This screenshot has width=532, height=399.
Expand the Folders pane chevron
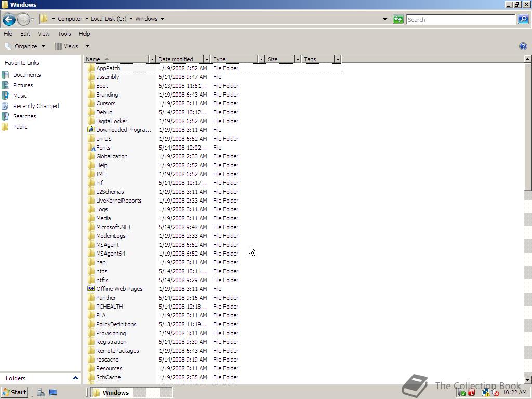[75, 378]
